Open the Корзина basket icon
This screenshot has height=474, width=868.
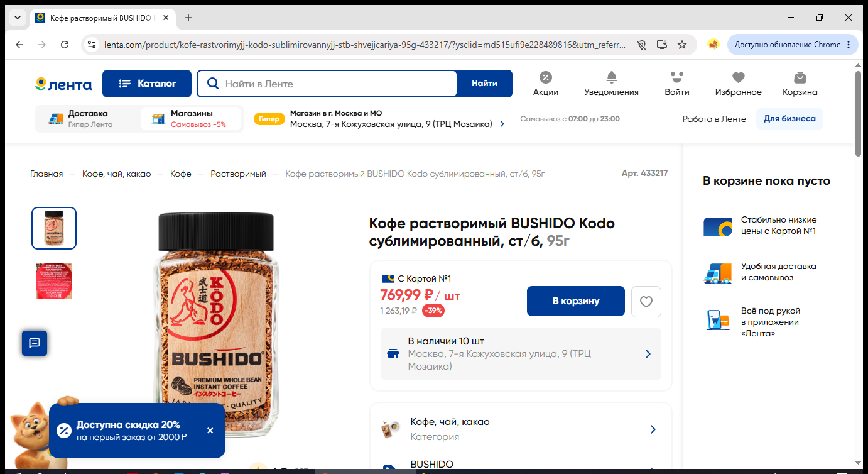point(800,84)
